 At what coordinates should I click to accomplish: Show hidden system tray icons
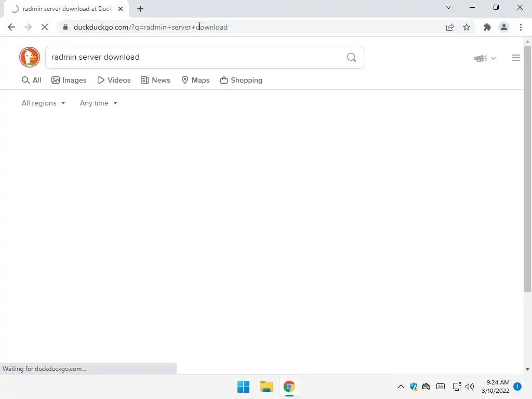pyautogui.click(x=401, y=387)
